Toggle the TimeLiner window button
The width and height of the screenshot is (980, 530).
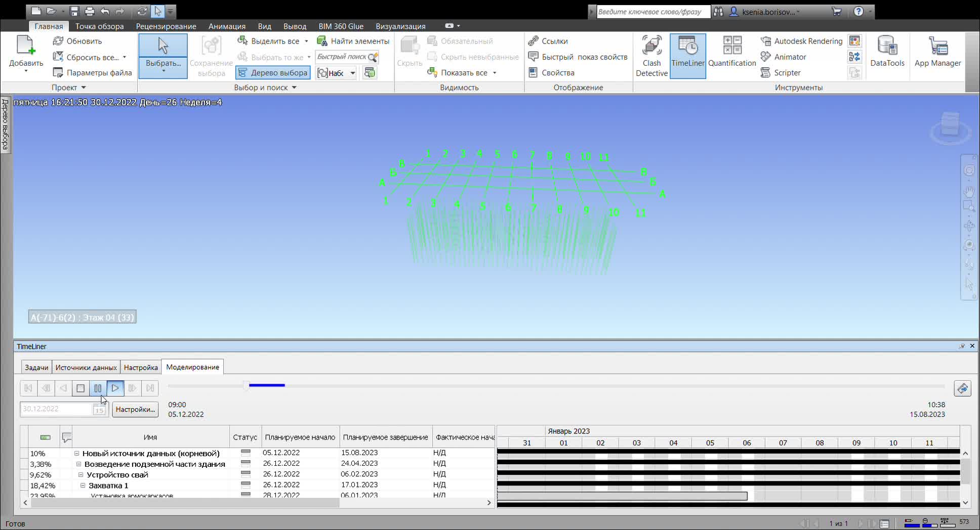click(687, 56)
